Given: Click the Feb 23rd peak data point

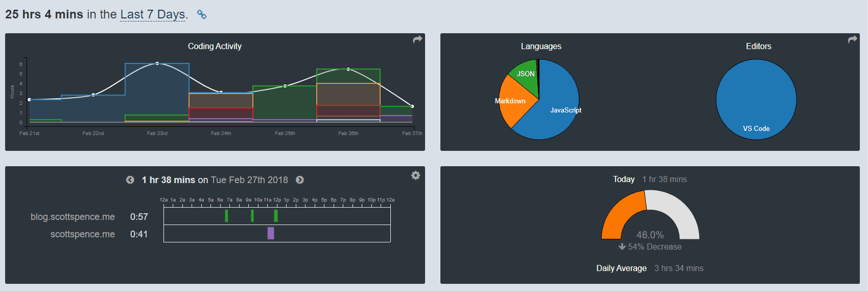Looking at the screenshot, I should tap(157, 63).
